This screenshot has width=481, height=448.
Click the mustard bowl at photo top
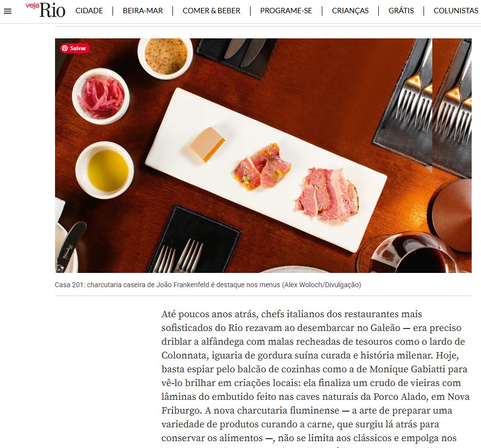coord(166,56)
